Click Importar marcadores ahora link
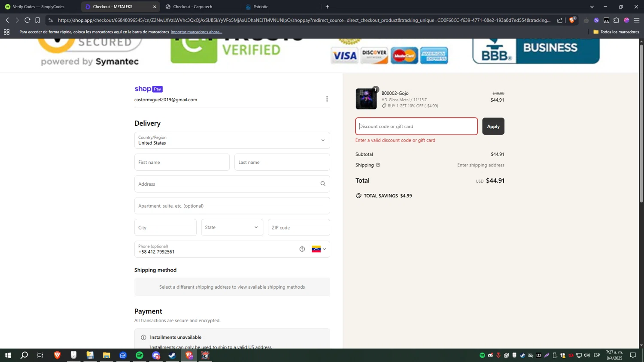 196,32
